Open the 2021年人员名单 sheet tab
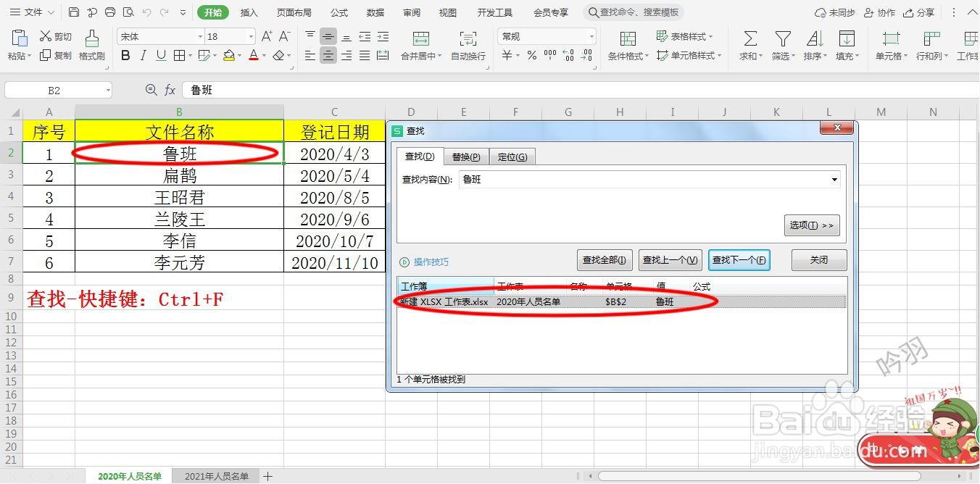Image resolution: width=980 pixels, height=484 pixels. 217,476
